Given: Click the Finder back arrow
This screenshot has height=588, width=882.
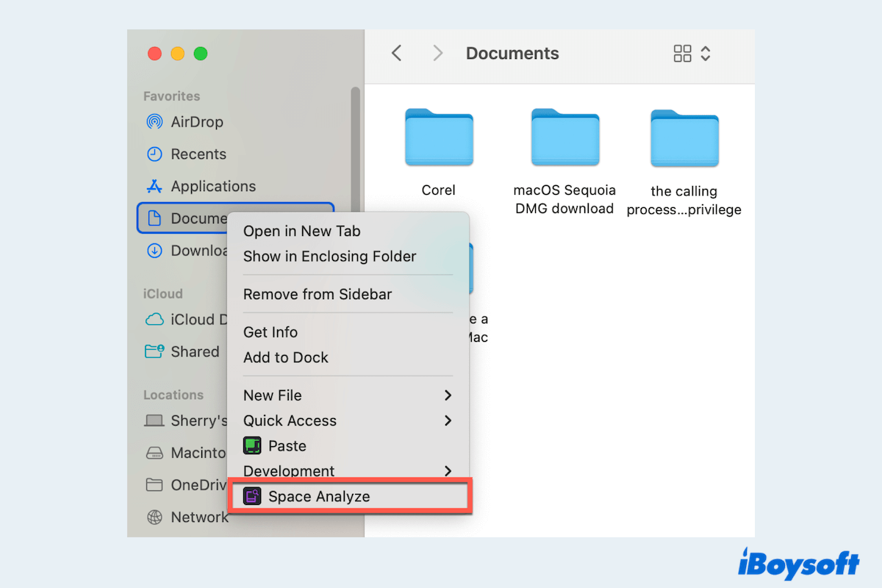Looking at the screenshot, I should point(396,53).
